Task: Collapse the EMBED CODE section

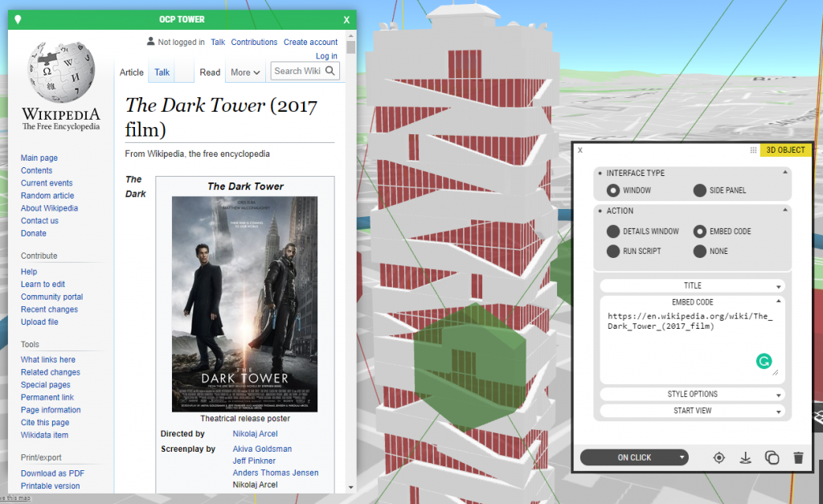Action: click(x=779, y=301)
